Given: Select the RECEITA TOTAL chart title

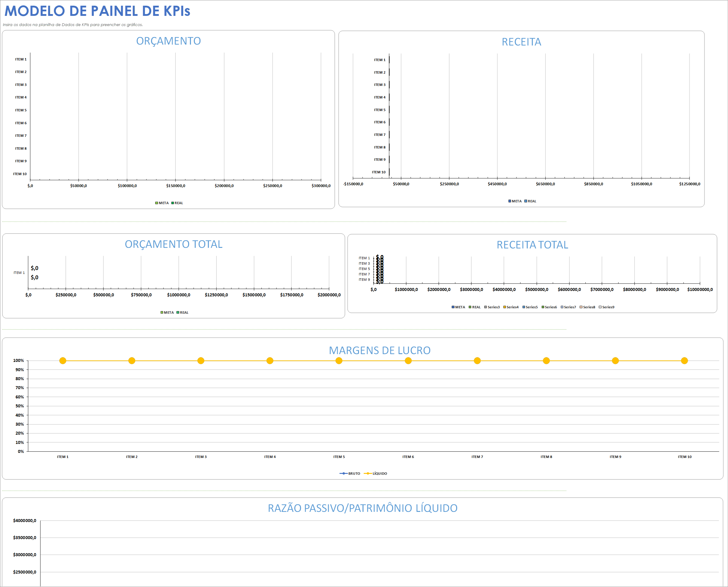Looking at the screenshot, I should pos(532,245).
